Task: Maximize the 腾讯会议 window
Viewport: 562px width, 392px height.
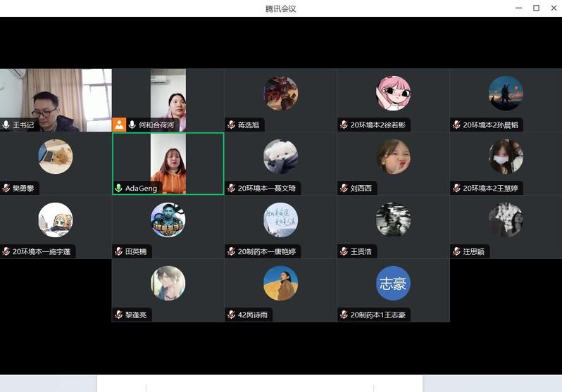Action: [x=536, y=8]
